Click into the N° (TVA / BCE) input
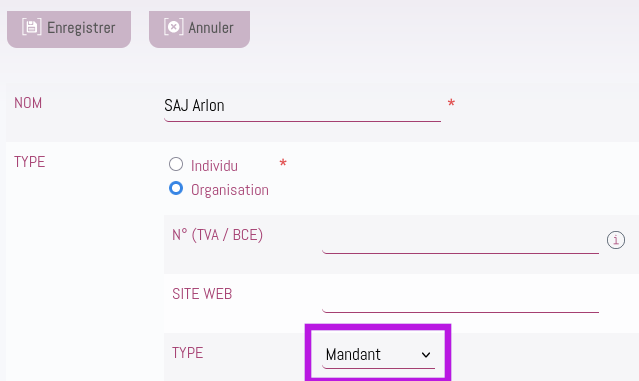This screenshot has height=381, width=639. pos(461,241)
